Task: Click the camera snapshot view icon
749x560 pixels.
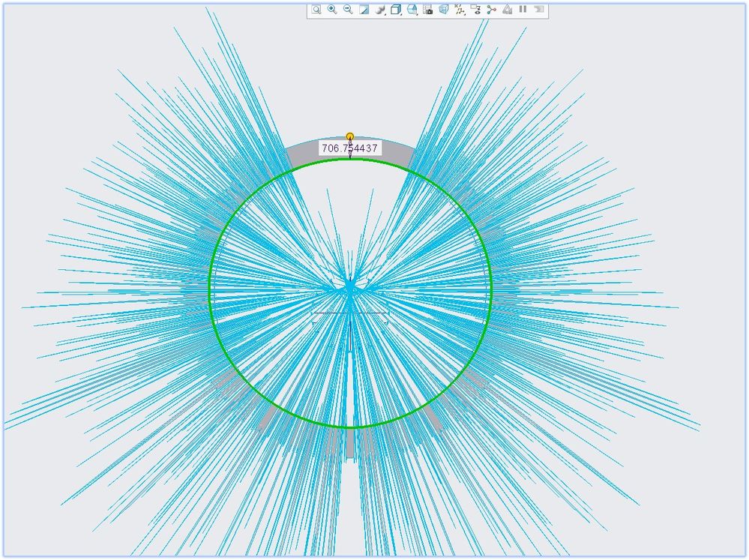Action: pos(428,10)
